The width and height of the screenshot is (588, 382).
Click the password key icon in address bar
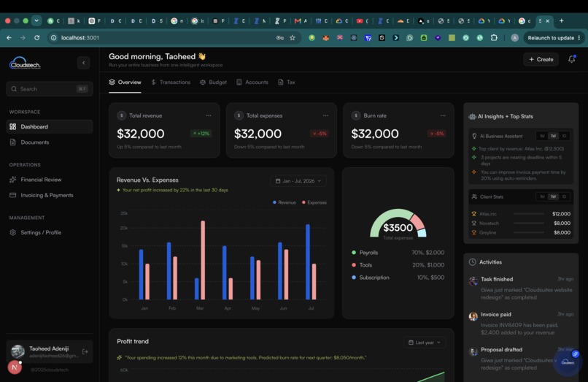(279, 37)
